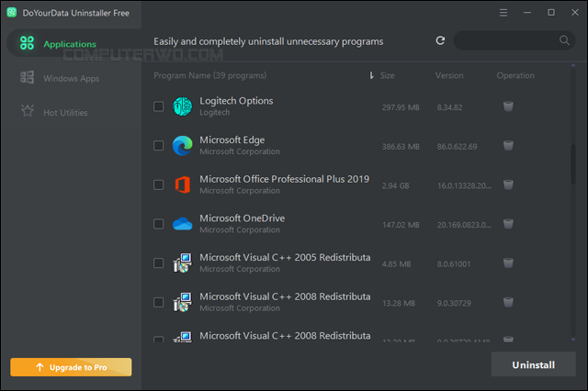
Task: Click the Version column header
Action: tap(449, 75)
